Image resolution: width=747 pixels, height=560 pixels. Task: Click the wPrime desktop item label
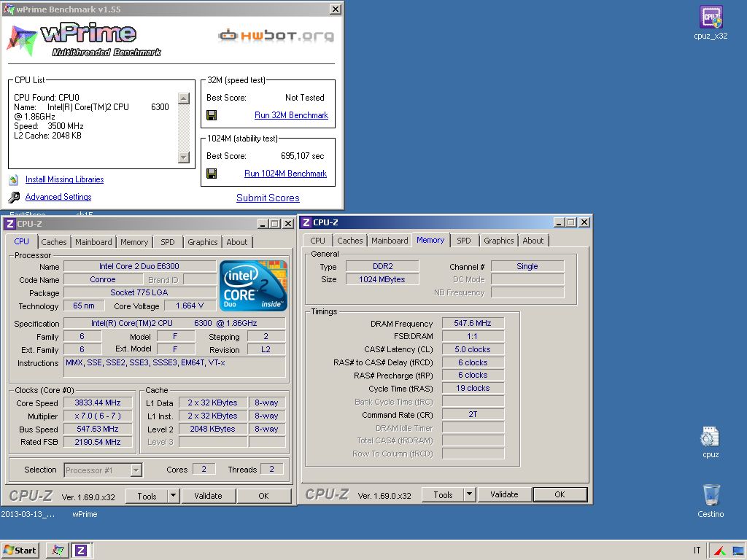[x=85, y=514]
